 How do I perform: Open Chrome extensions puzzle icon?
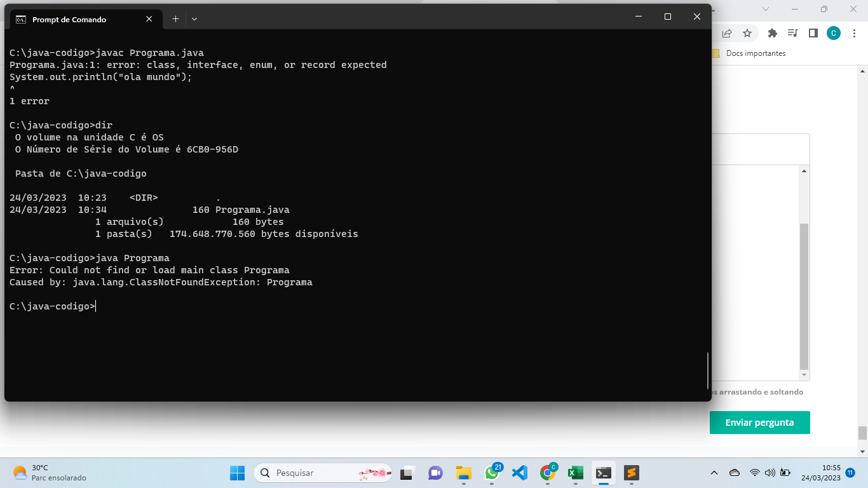[x=773, y=33]
